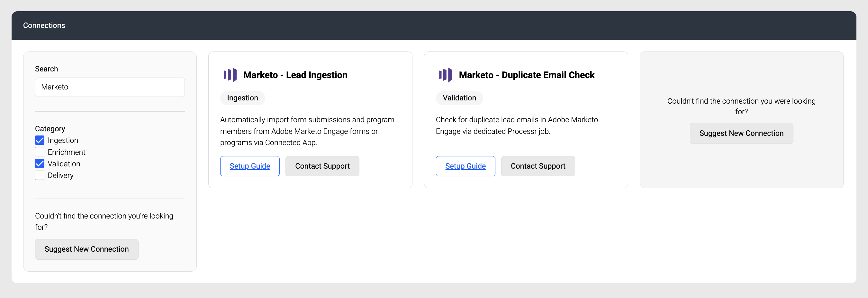Tick the Delivery category checkbox

(40, 175)
